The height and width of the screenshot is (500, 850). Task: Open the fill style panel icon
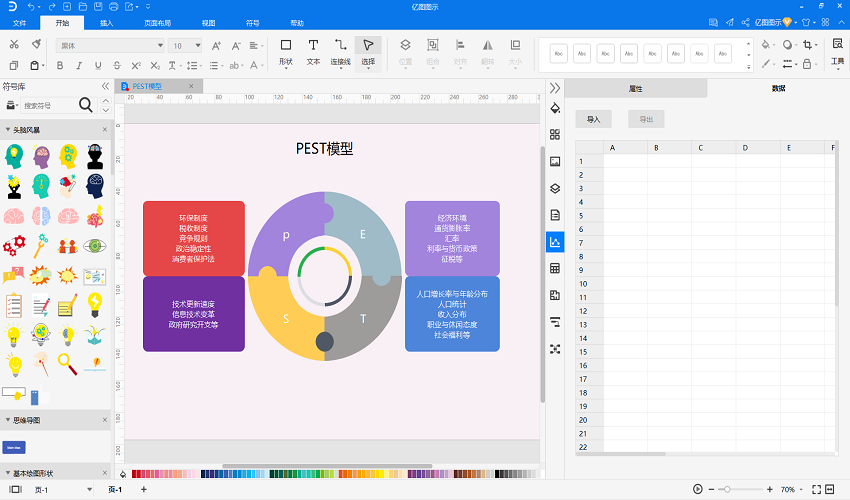click(x=555, y=108)
